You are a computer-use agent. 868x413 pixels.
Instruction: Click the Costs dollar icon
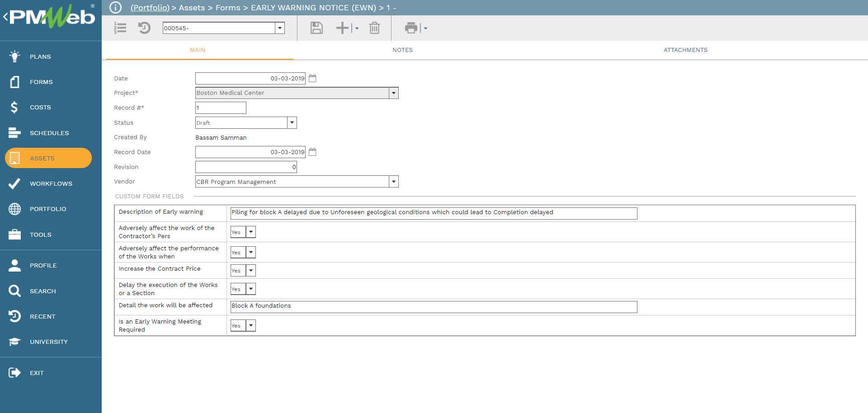point(14,107)
